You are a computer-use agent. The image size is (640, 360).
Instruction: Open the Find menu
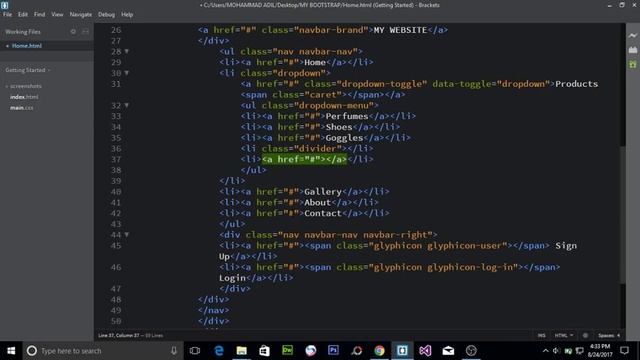click(x=40, y=14)
